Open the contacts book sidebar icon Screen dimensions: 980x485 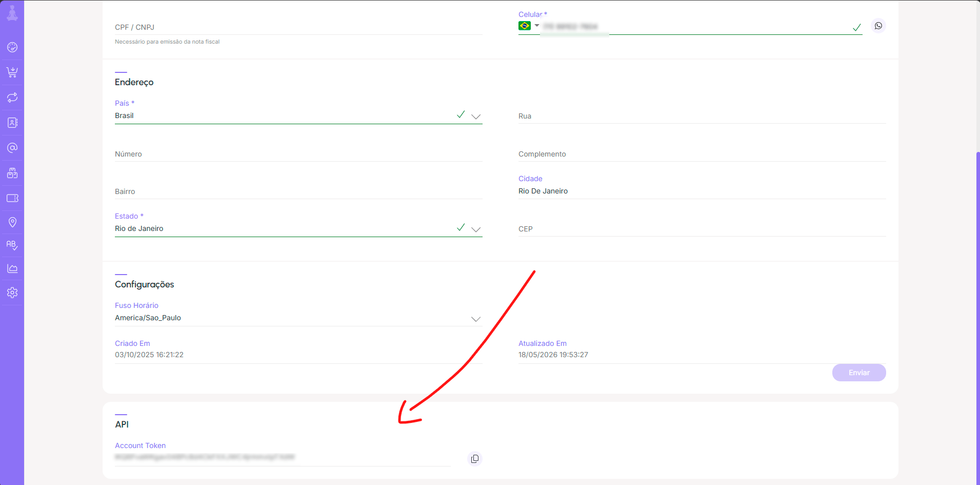click(x=12, y=123)
